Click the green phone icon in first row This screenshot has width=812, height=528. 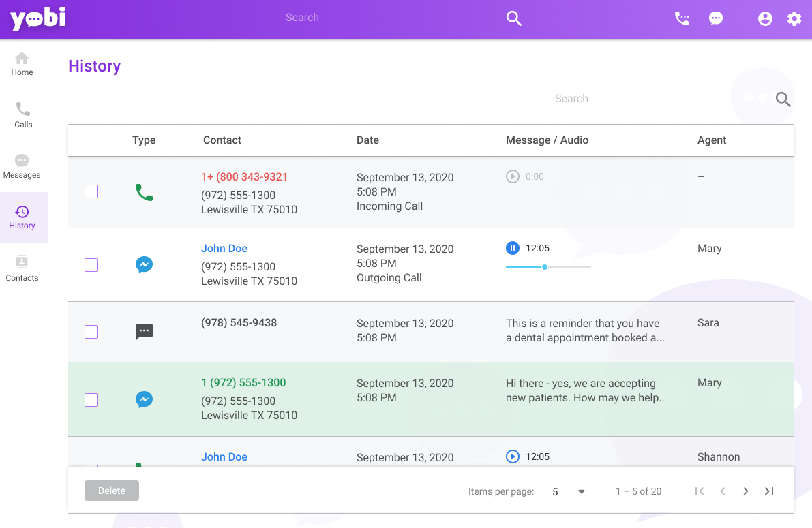coord(144,192)
